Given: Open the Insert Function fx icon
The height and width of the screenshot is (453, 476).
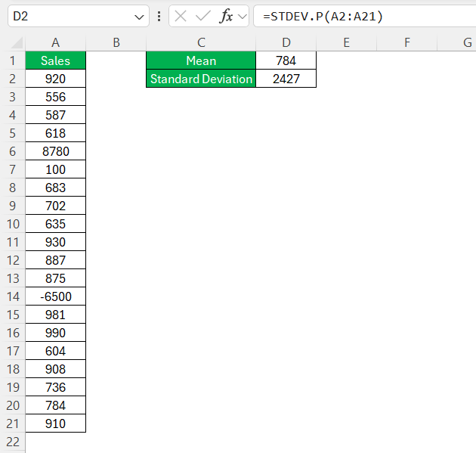Looking at the screenshot, I should click(226, 16).
